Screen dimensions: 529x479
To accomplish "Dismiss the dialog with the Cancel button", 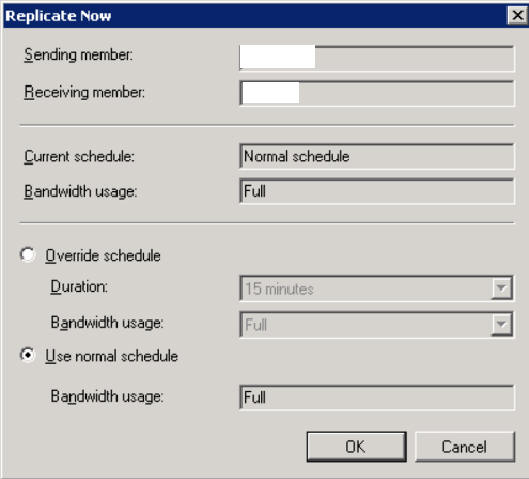I will (465, 447).
